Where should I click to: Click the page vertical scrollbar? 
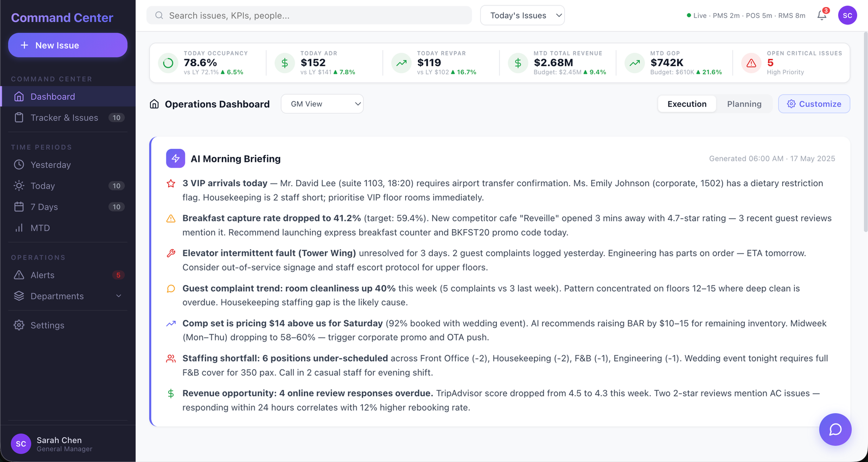865,132
